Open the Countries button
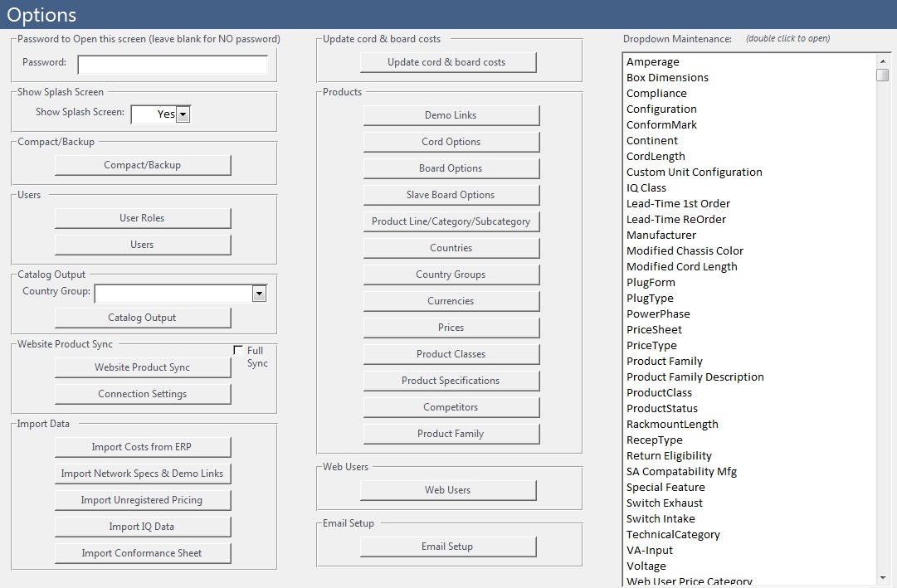 pyautogui.click(x=451, y=248)
